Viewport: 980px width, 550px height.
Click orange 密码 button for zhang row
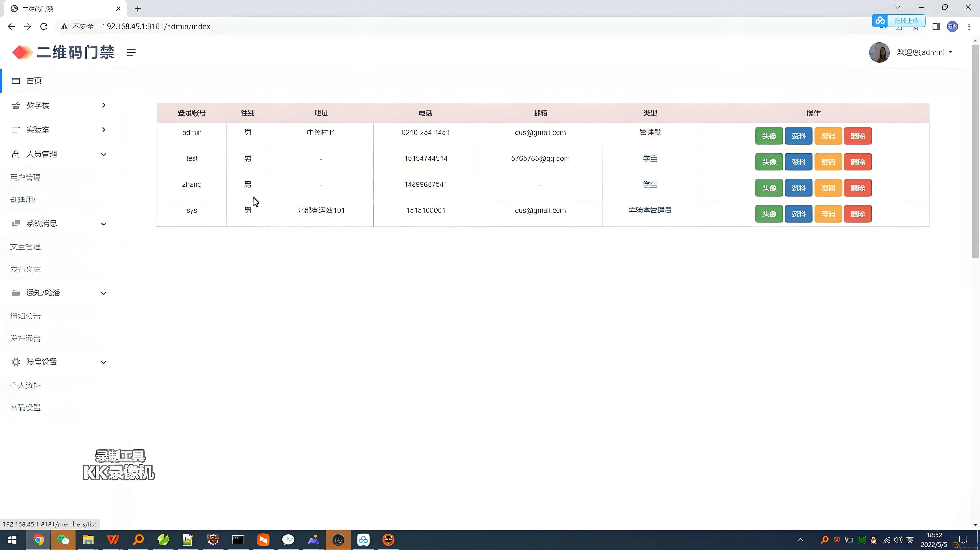pyautogui.click(x=828, y=188)
